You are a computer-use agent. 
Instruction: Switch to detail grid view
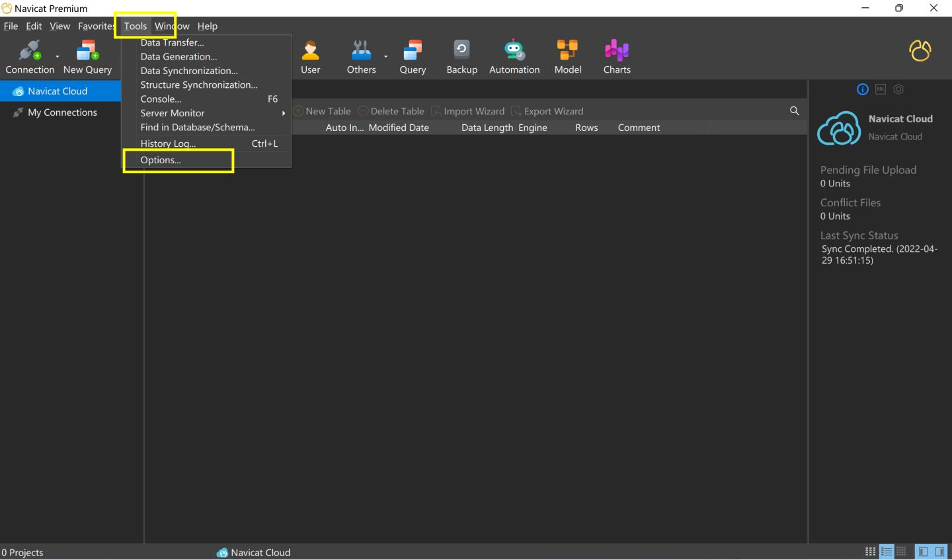pos(901,552)
